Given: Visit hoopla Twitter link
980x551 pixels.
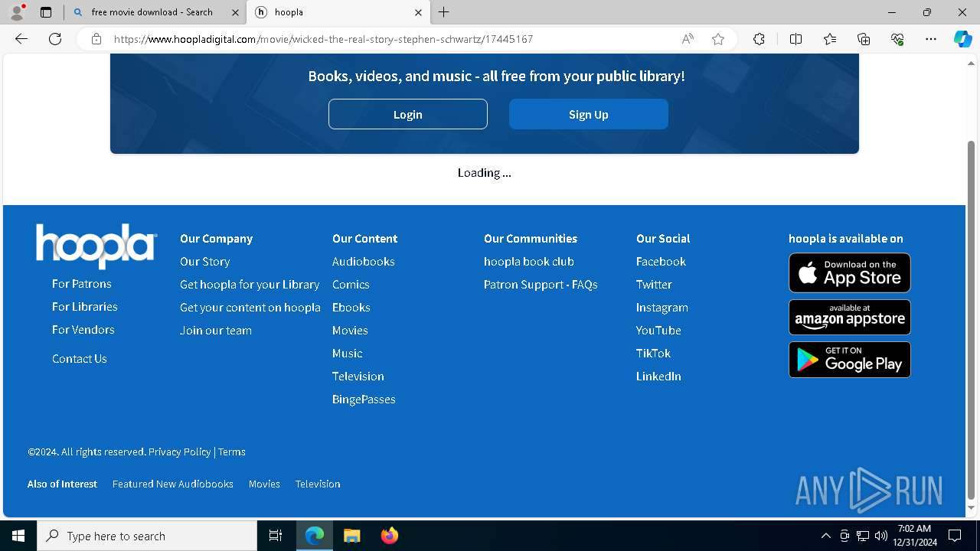Looking at the screenshot, I should (654, 284).
